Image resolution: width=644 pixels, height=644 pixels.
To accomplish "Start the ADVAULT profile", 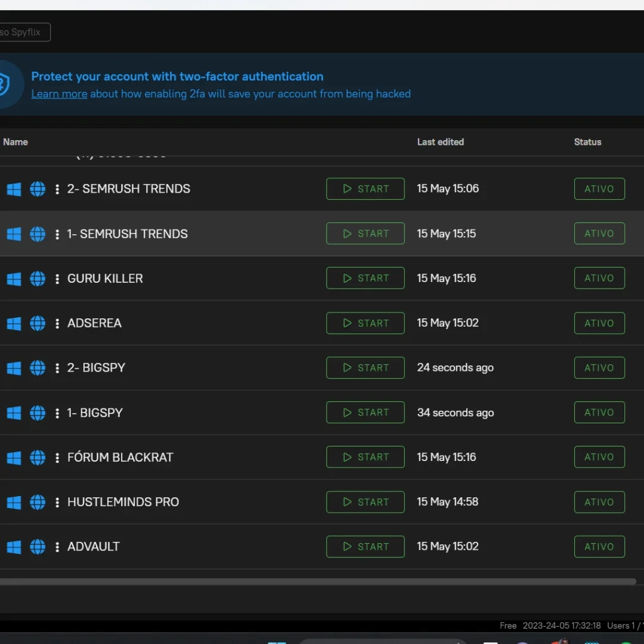I will pos(365,547).
